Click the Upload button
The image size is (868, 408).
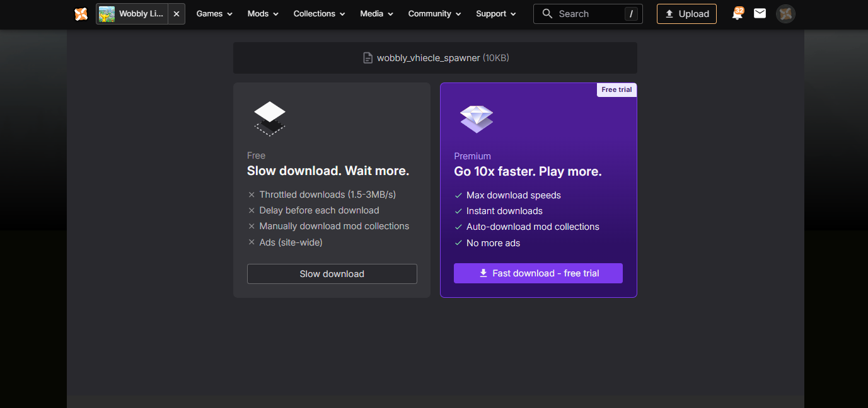coord(686,14)
